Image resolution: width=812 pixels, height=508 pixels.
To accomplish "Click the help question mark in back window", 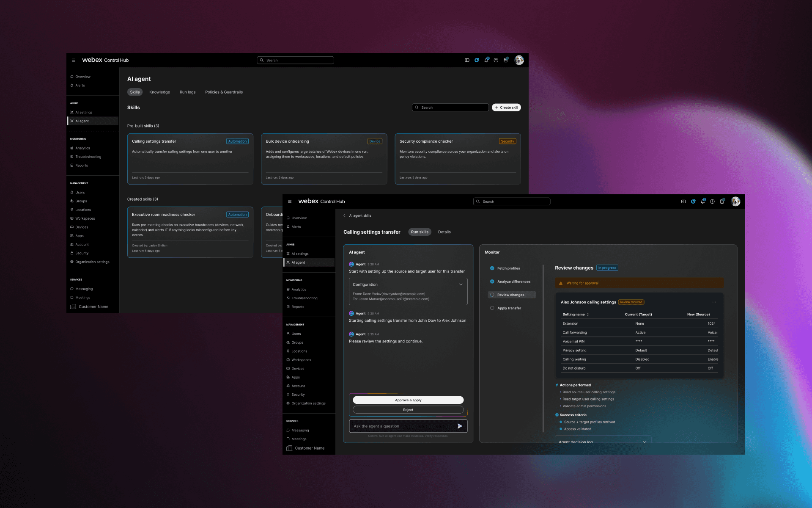I will coord(496,60).
